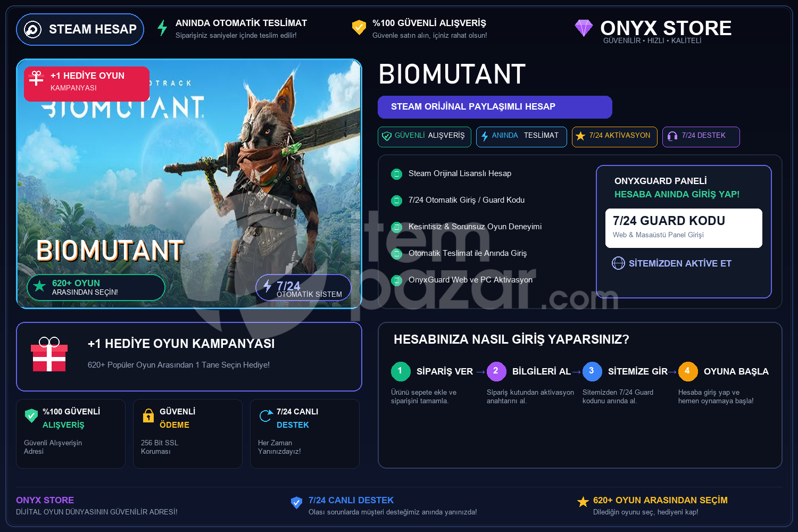The height and width of the screenshot is (532, 798).
Task: Click the +1 Hediye Oyun Kampanyası red badge
Action: point(87,84)
